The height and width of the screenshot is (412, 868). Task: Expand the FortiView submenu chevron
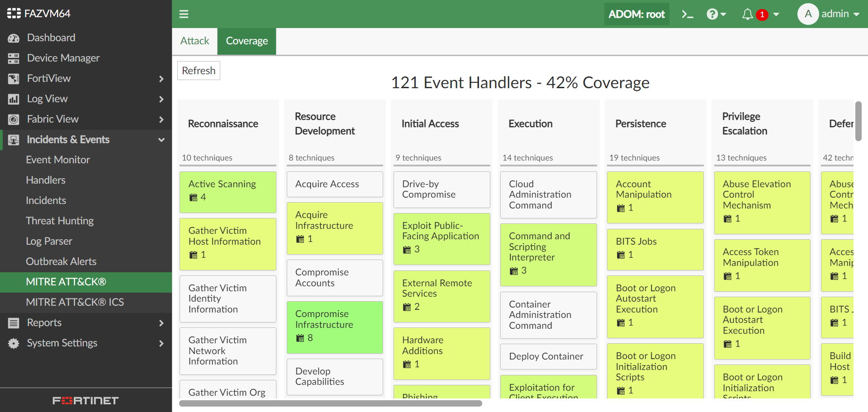click(x=161, y=79)
